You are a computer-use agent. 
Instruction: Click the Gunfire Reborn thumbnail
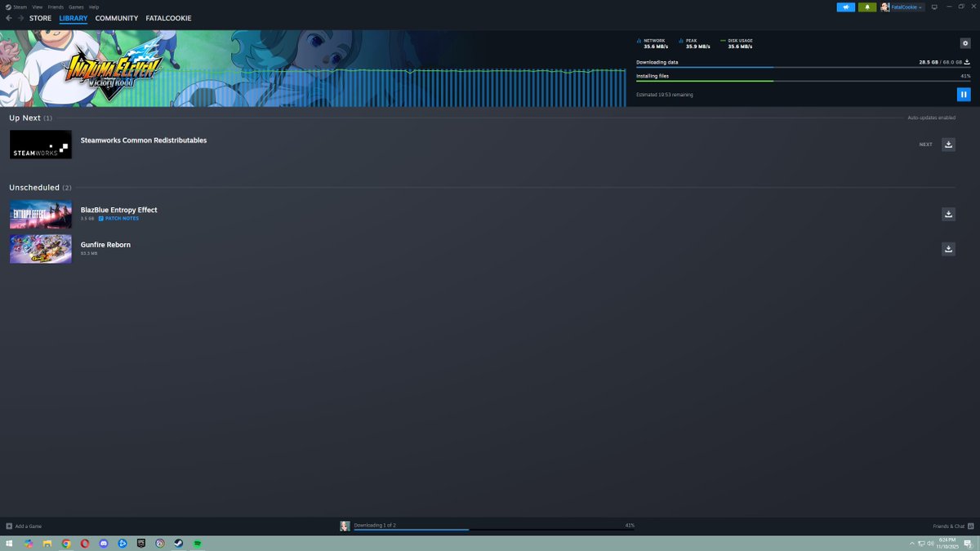[40, 249]
